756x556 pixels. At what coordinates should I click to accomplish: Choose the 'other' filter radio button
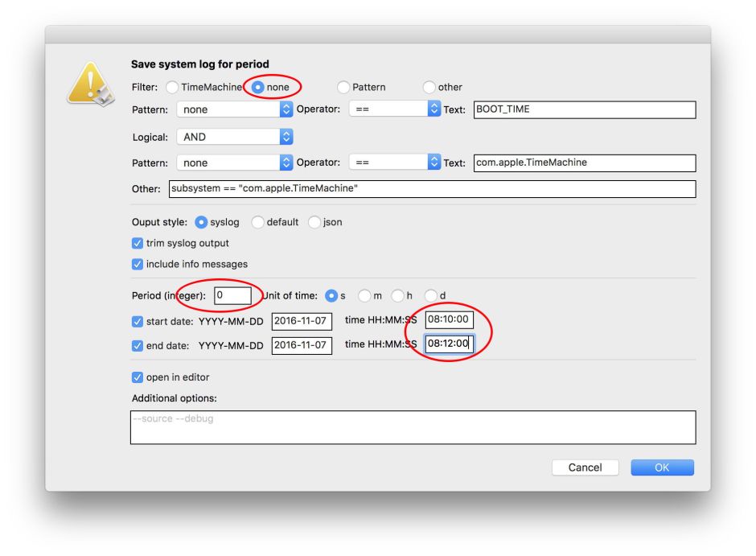(x=429, y=87)
